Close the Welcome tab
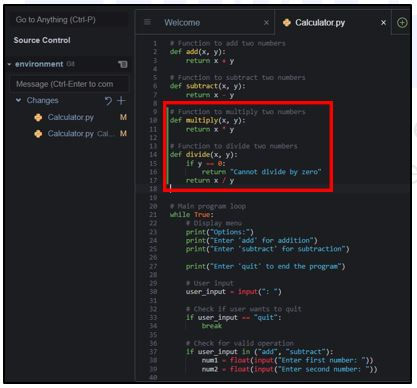Viewport: 417px width, 388px height. tap(266, 23)
